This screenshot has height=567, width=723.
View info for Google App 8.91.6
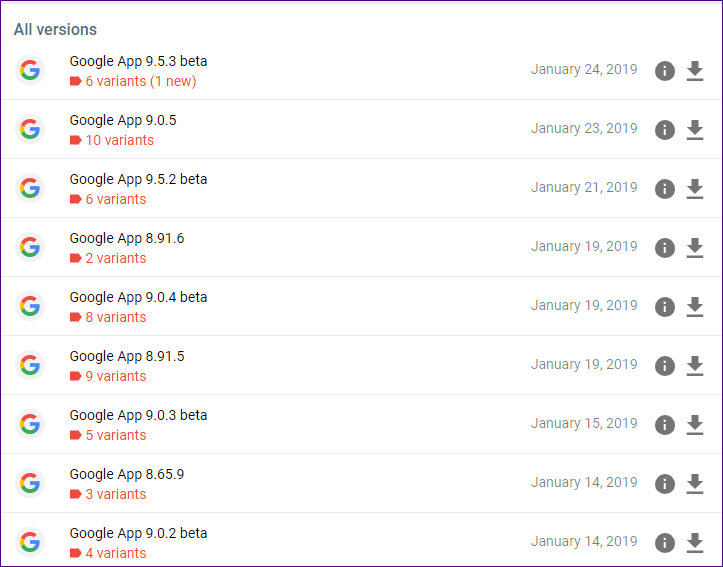[665, 248]
